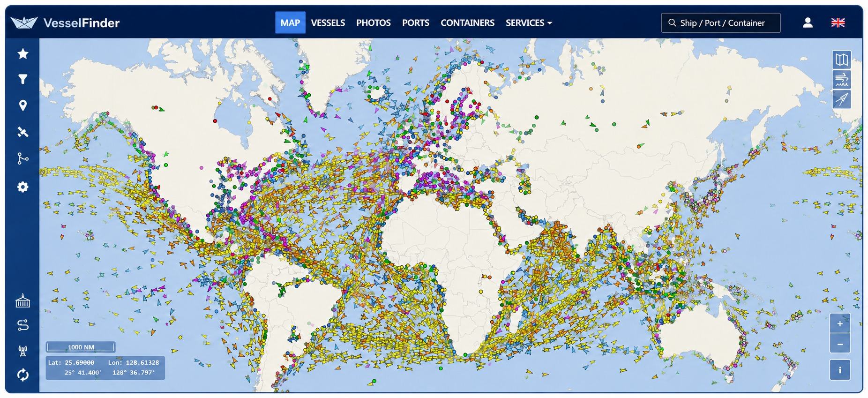The height and width of the screenshot is (398, 868).
Task: Zoom in with the plus button
Action: coord(840,323)
